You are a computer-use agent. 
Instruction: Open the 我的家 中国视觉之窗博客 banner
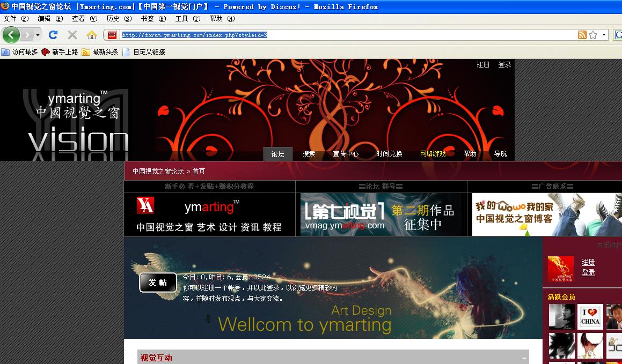(547, 214)
